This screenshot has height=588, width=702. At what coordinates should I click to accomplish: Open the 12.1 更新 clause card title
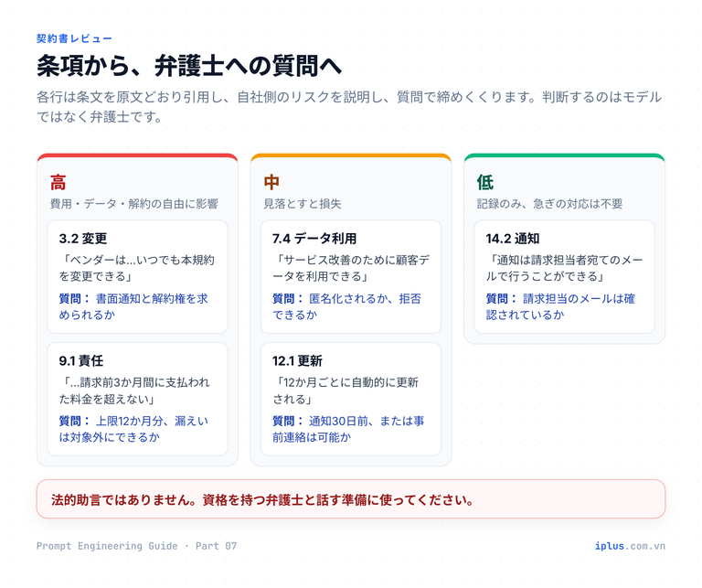[297, 361]
